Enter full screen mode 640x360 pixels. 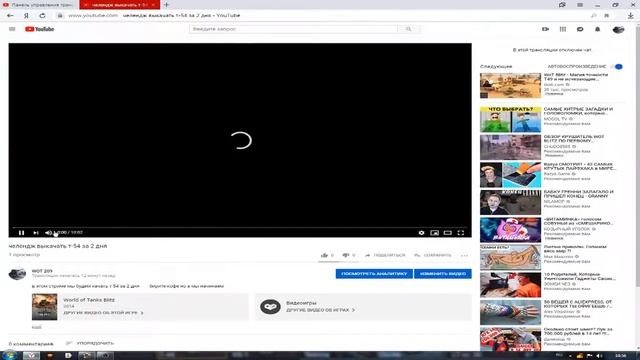461,233
